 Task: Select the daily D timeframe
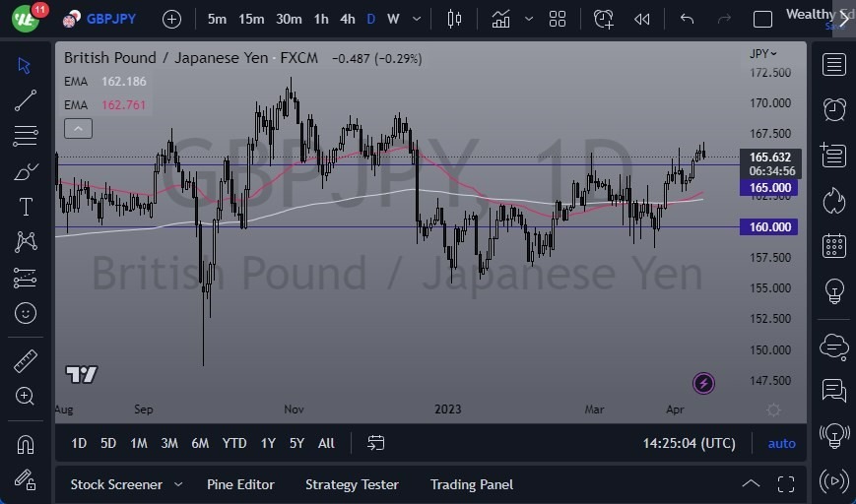coord(371,19)
